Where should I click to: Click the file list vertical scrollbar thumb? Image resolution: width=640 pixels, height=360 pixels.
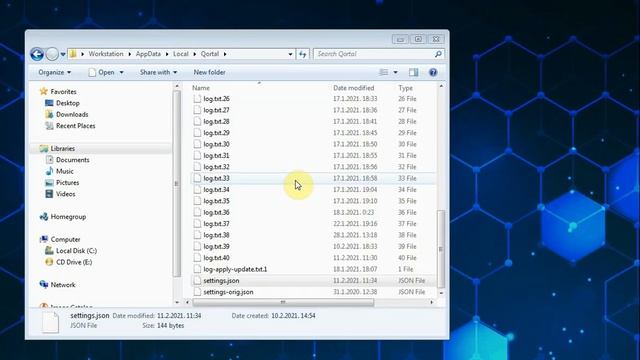pyautogui.click(x=441, y=249)
